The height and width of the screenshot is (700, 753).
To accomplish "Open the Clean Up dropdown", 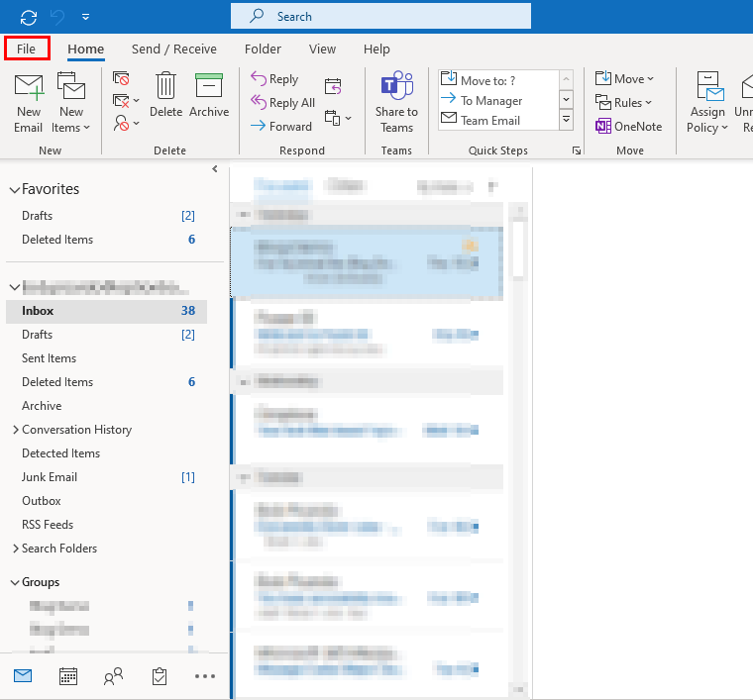I will (x=126, y=101).
